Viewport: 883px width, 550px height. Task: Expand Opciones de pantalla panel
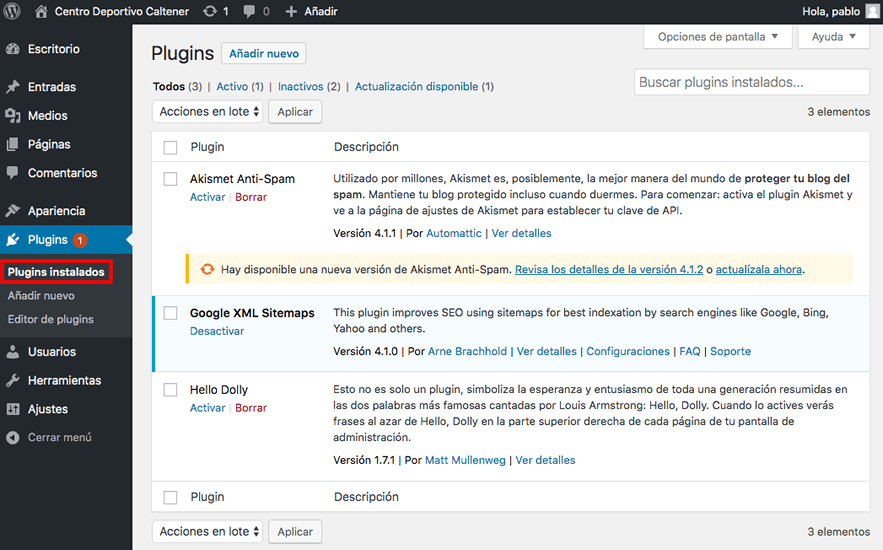tap(717, 37)
